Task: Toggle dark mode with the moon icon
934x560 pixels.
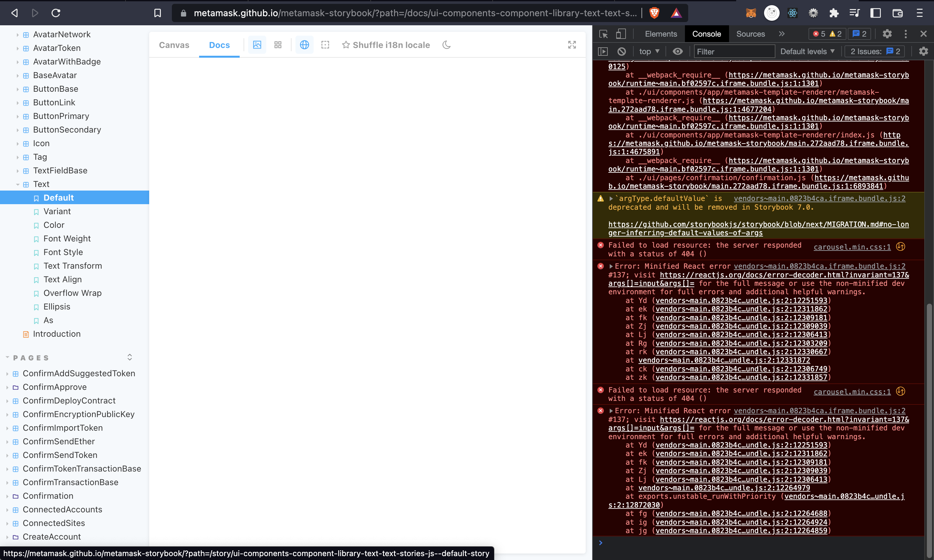Action: click(446, 44)
